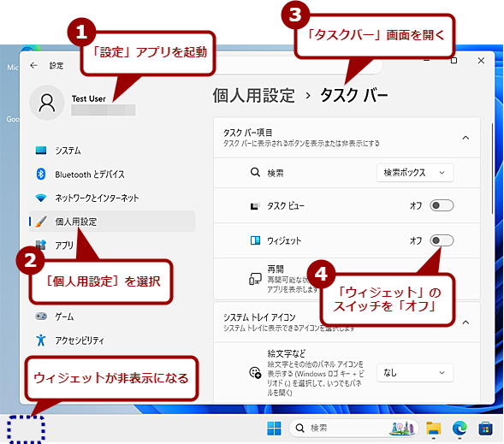Open the 検索ボックス dropdown
Image resolution: width=504 pixels, height=444 pixels.
415,173
